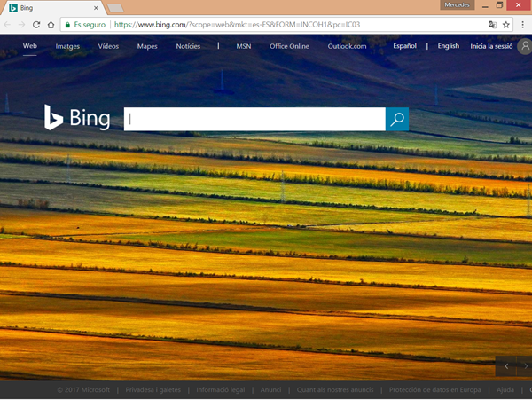
Task: Minimize the Chrome window
Action: point(485,5)
